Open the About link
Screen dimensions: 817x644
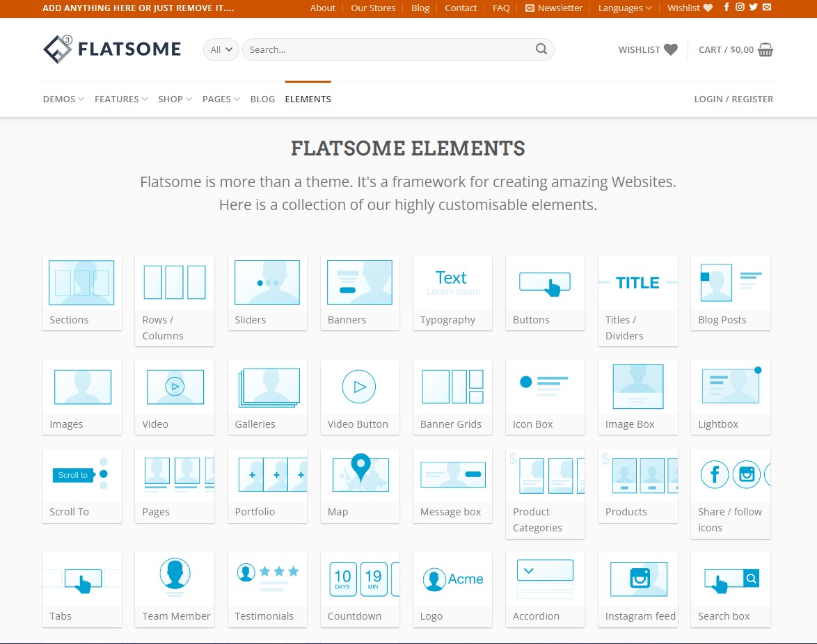point(322,8)
